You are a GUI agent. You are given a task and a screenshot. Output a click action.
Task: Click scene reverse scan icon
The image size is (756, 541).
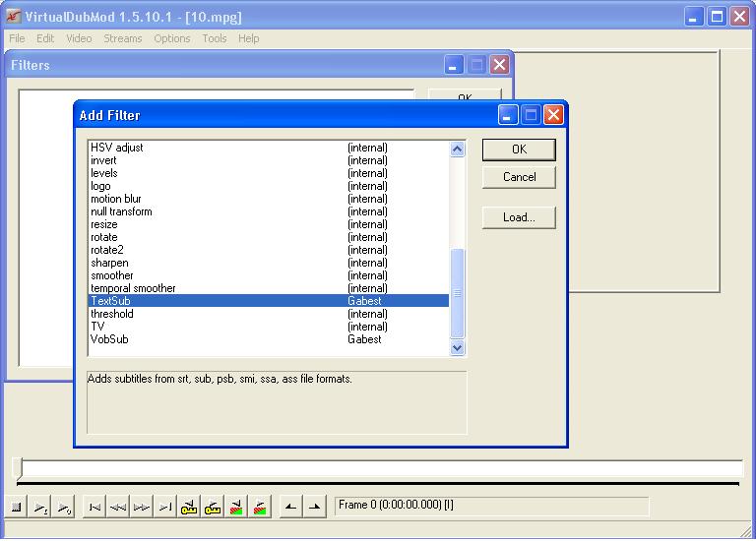(x=236, y=507)
